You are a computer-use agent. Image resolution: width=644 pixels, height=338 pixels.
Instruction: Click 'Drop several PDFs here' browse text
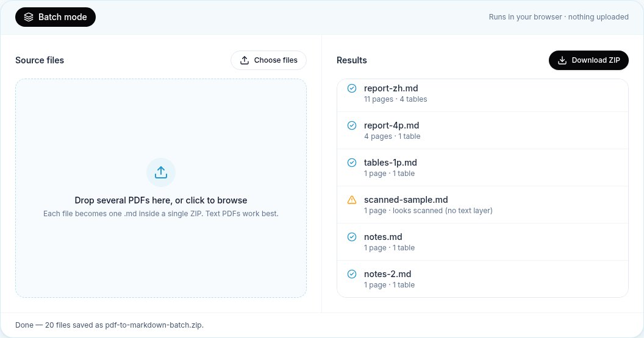pyautogui.click(x=161, y=200)
